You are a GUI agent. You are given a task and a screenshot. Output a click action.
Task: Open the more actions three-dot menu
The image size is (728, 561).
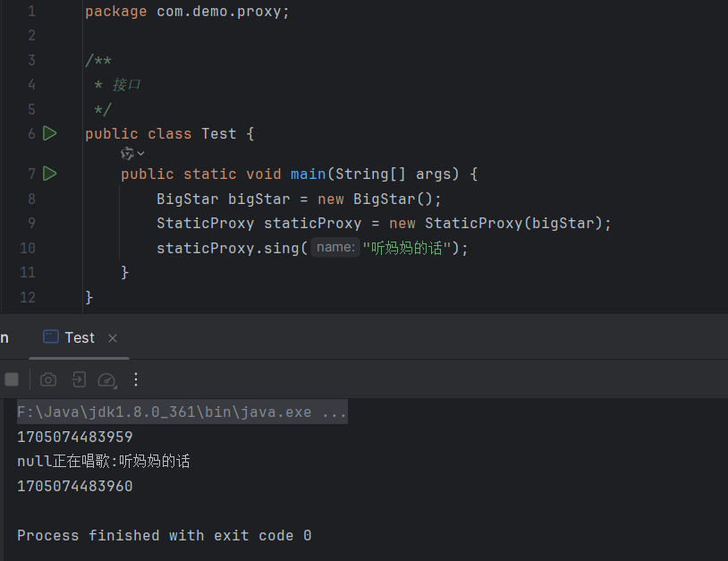(136, 379)
